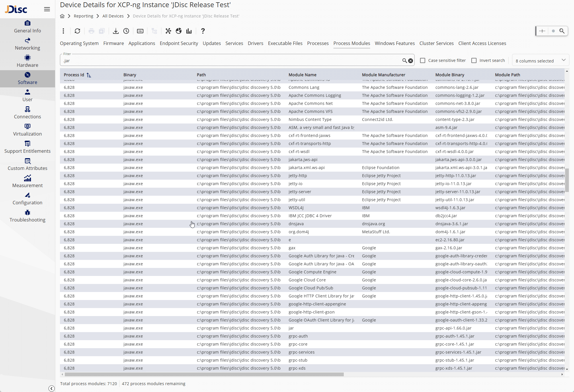The image size is (574, 392).
Task: Expand the 8 columns selected dropdown
Action: 540,60
